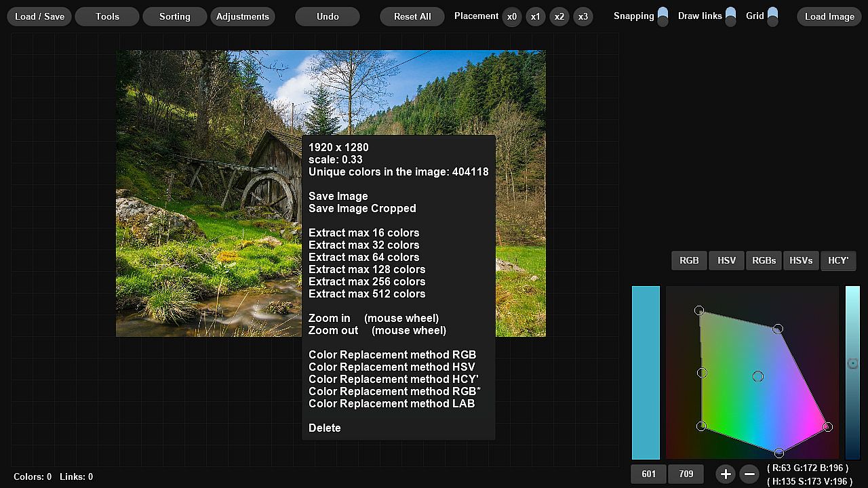Click the Load Image button

click(x=829, y=16)
